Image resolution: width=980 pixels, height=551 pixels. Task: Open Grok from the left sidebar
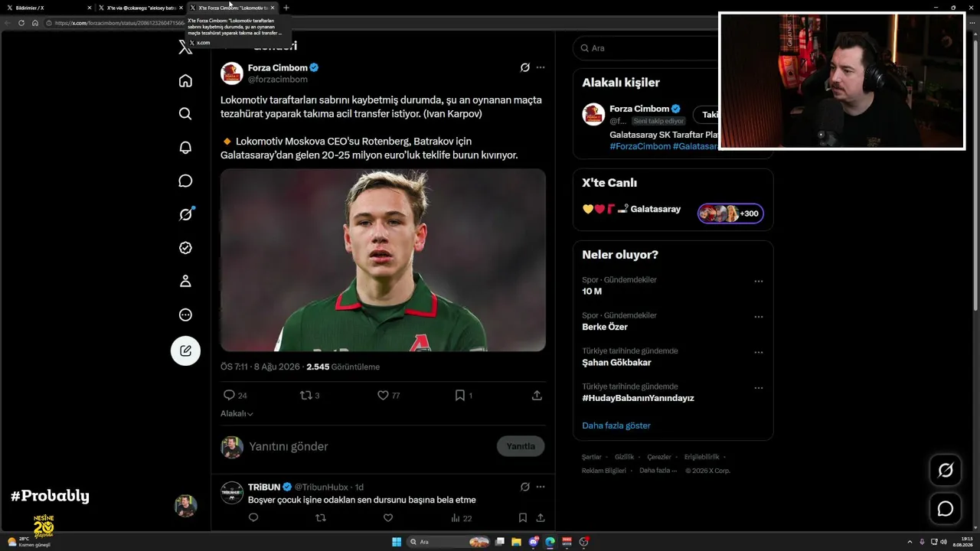185,214
